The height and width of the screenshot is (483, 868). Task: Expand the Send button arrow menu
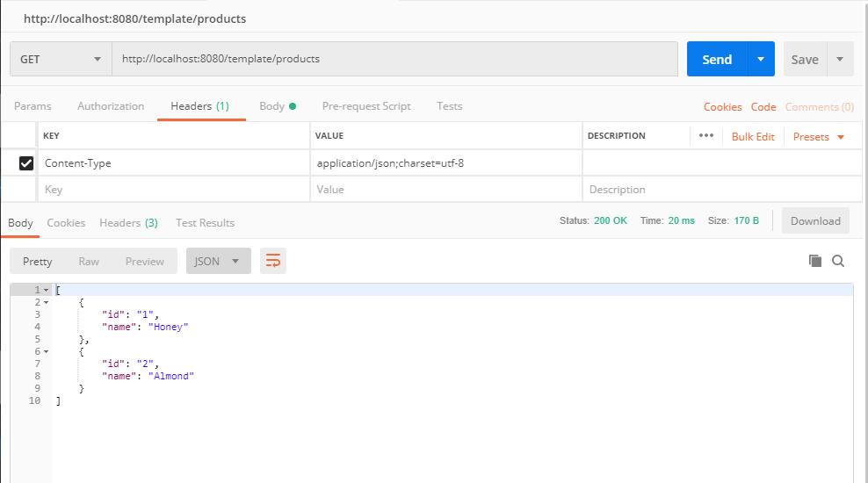pyautogui.click(x=761, y=59)
